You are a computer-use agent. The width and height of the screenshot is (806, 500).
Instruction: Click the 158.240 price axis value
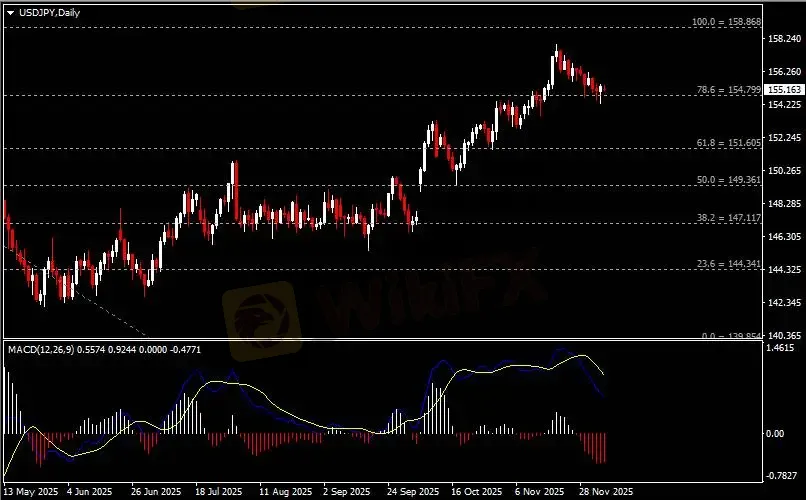tap(784, 39)
